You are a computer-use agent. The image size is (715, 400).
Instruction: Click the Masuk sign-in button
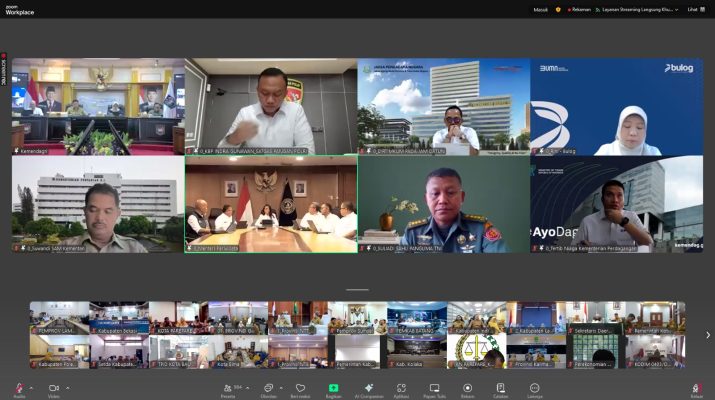click(x=539, y=9)
